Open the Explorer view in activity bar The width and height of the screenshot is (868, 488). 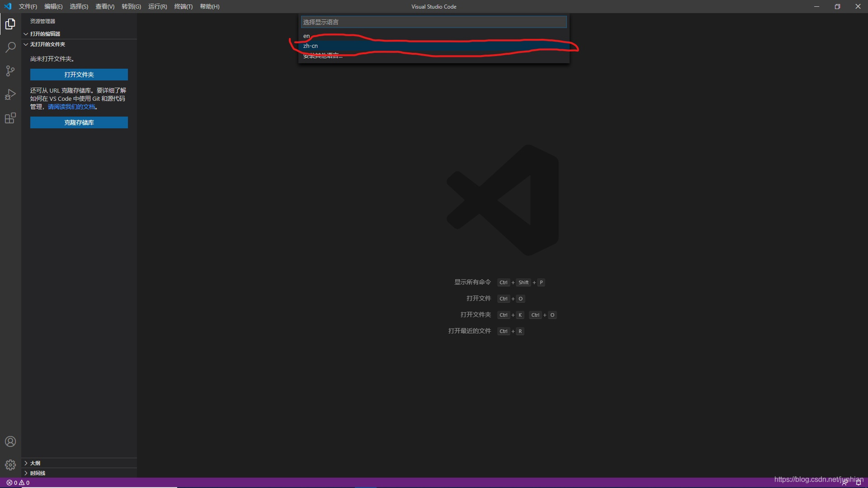pos(10,24)
